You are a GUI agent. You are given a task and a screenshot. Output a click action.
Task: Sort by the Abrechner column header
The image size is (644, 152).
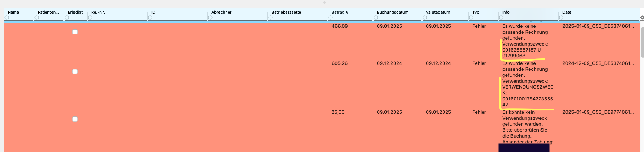[221, 12]
